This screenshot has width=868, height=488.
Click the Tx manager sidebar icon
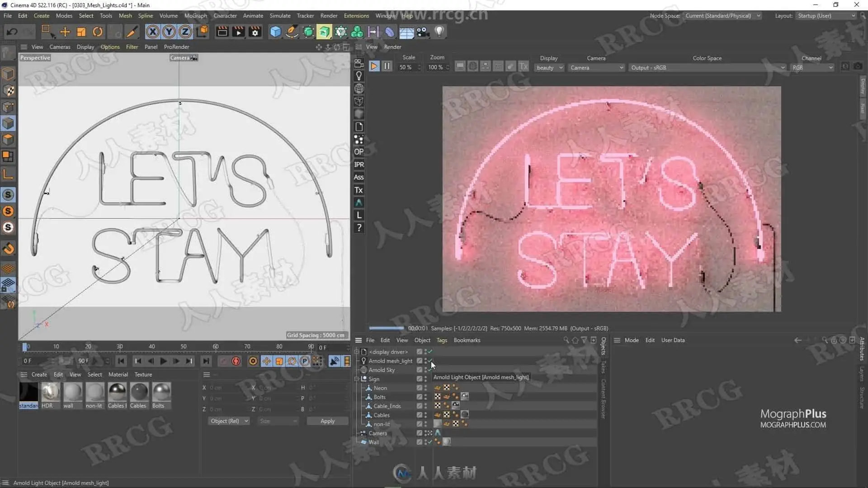(x=359, y=190)
